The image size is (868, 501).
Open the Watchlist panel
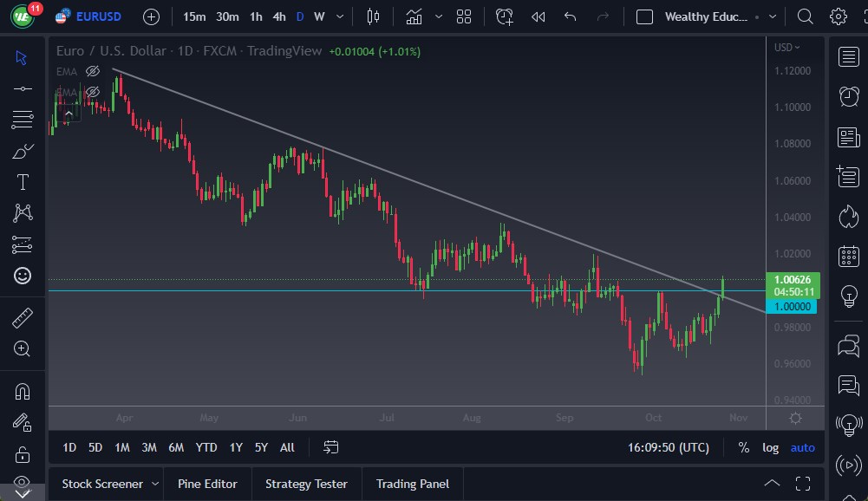click(x=847, y=55)
